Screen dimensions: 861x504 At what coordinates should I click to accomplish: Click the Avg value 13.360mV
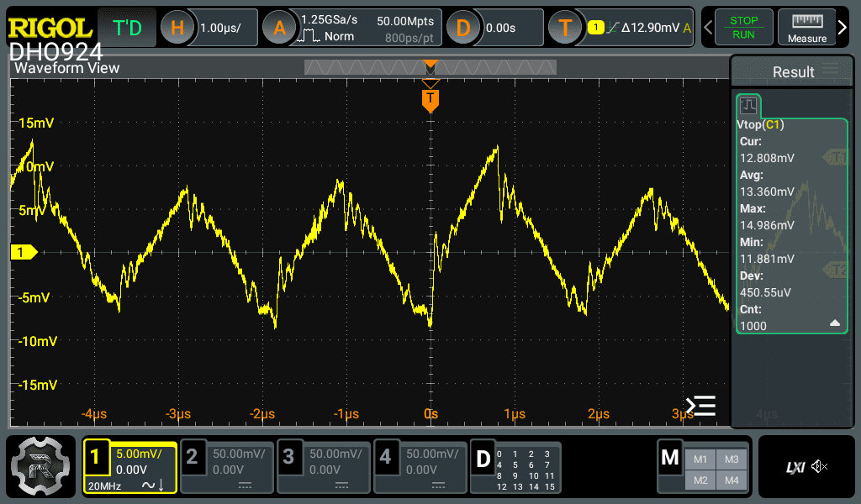[x=767, y=192]
